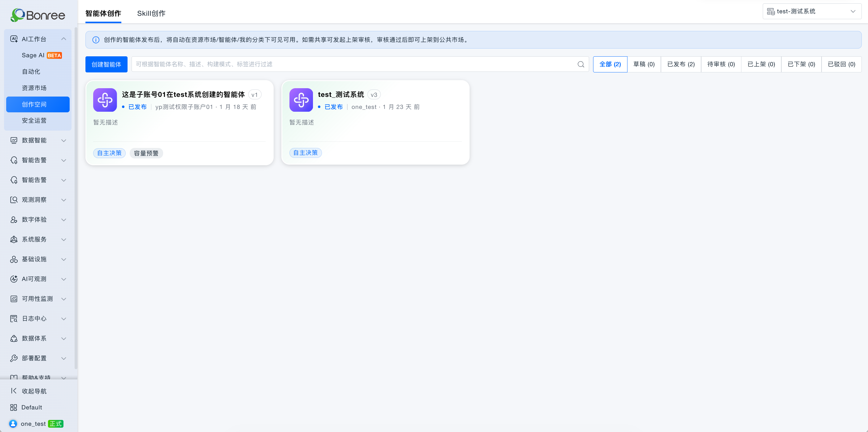
Task: Open the test-测试系统 system dropdown
Action: 812,11
